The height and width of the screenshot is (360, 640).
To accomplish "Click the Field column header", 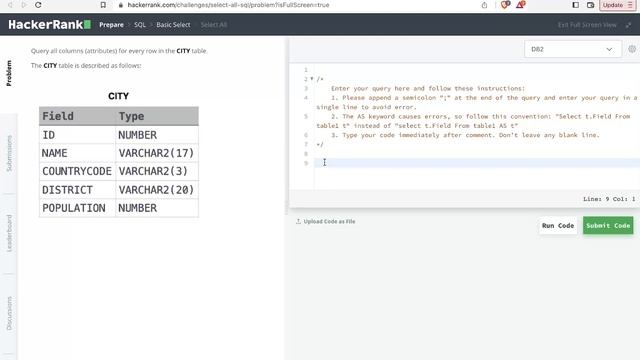I will tap(77, 116).
